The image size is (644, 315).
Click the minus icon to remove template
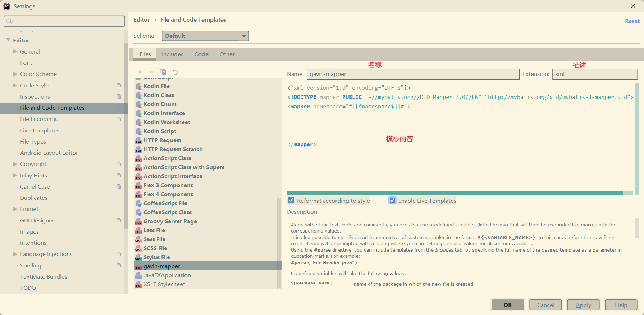click(151, 72)
